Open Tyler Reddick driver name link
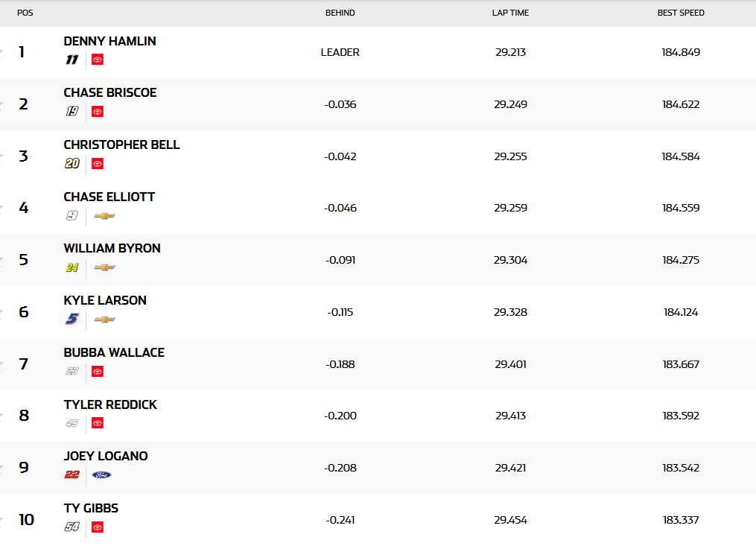756x546 pixels. [x=110, y=404]
